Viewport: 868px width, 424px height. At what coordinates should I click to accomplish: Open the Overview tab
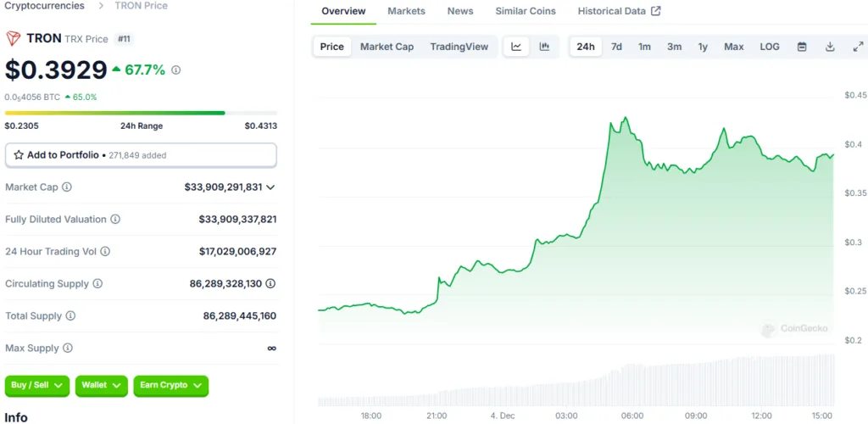tap(344, 11)
